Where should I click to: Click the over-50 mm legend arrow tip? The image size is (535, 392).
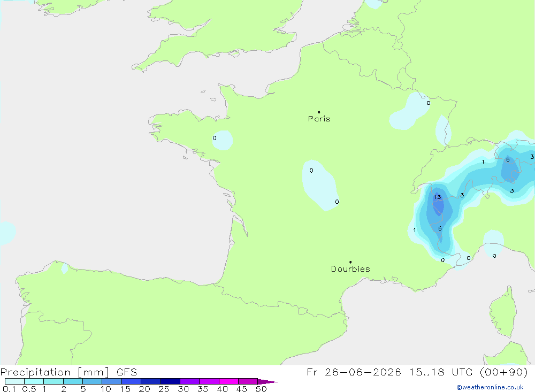(268, 381)
